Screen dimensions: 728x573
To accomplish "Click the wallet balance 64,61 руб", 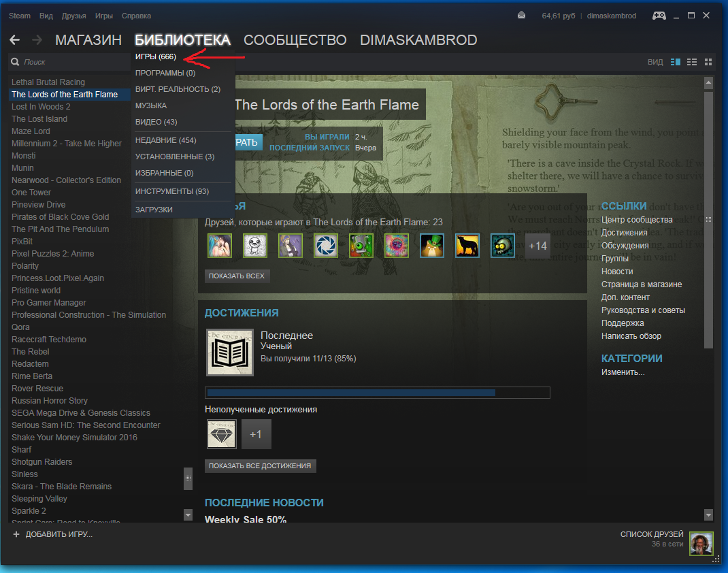I will click(x=558, y=16).
